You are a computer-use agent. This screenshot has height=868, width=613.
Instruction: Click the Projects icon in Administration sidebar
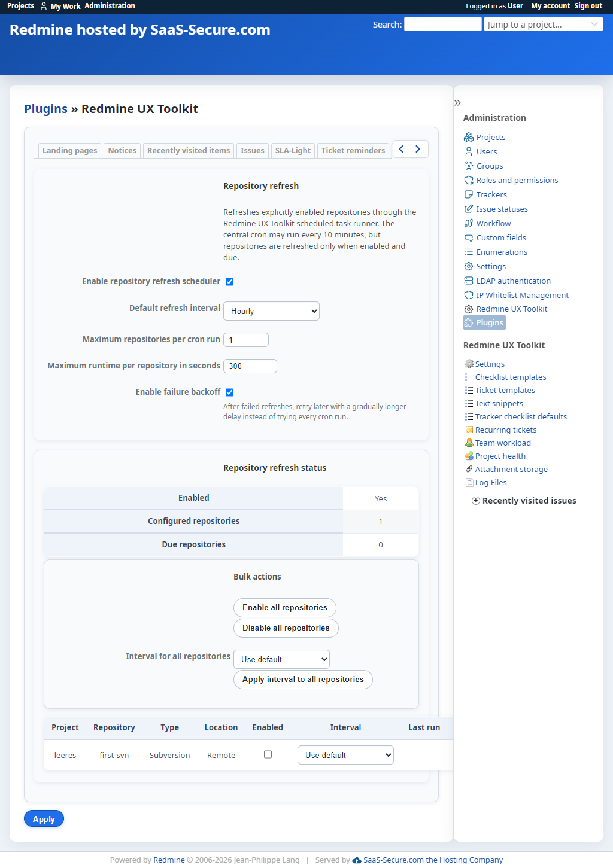click(x=469, y=137)
